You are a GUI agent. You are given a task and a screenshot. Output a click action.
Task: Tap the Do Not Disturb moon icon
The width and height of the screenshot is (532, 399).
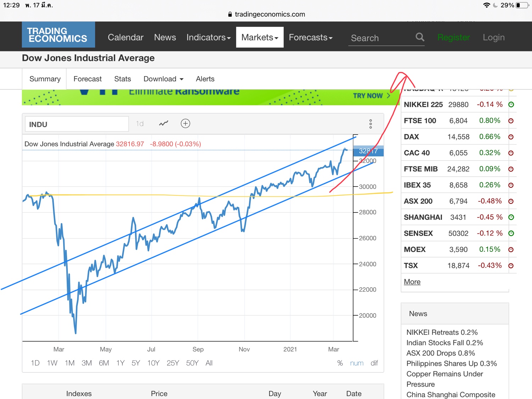coord(495,5)
